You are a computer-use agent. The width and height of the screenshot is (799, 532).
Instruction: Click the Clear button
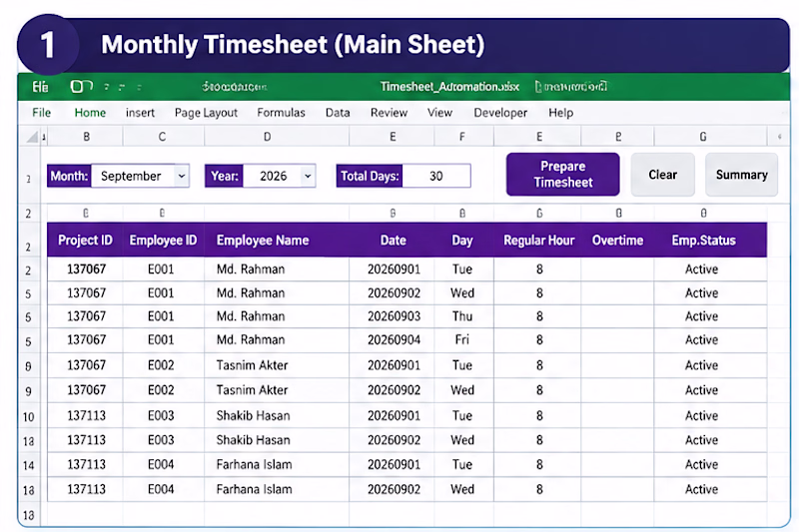(x=662, y=175)
